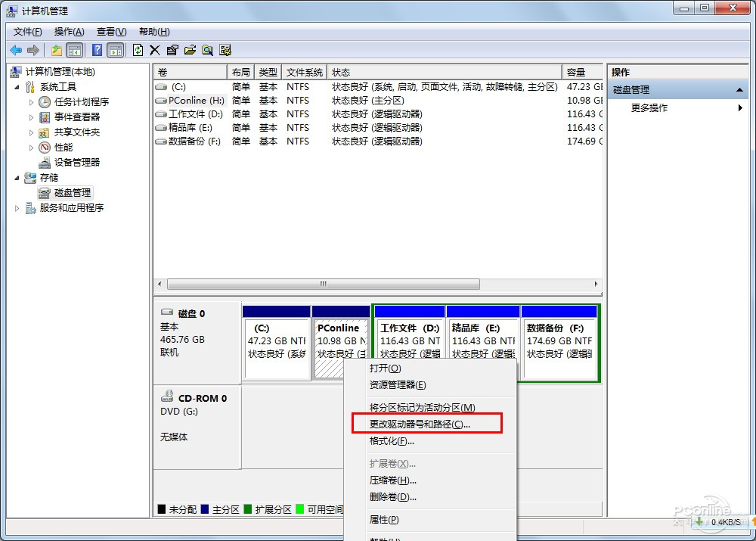The width and height of the screenshot is (756, 541).
Task: Click the properties toolbar icon
Action: [x=172, y=50]
